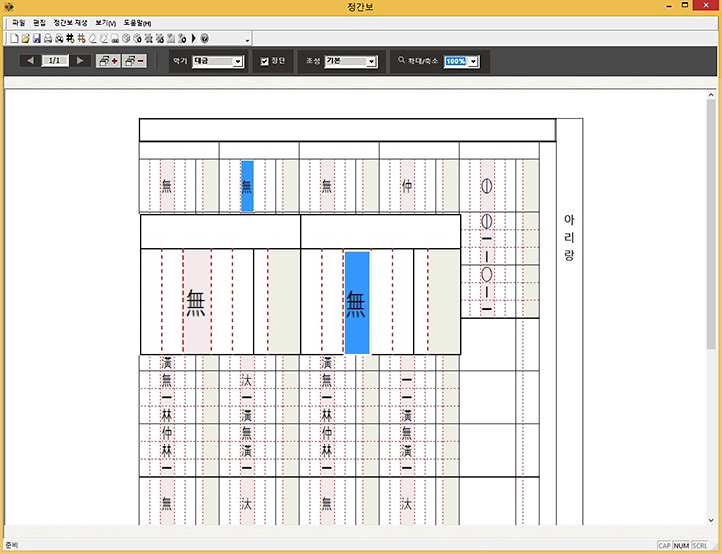Open the 파일 menu
Viewport: 722px width, 554px height.
coord(19,23)
